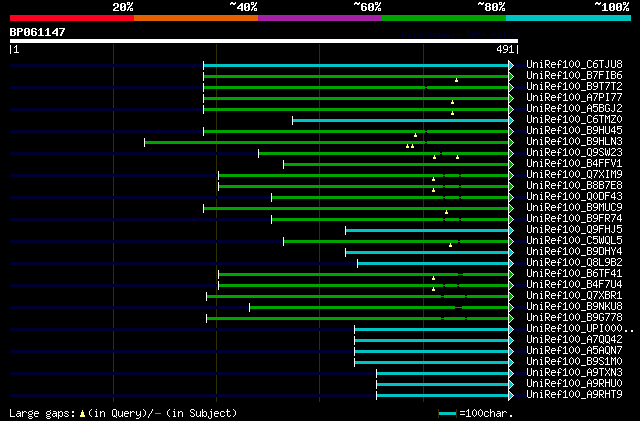Viewport: 640px width, 421px height.
Task: Click the red 20% identity legend segment
Action: pyautogui.click(x=72, y=18)
